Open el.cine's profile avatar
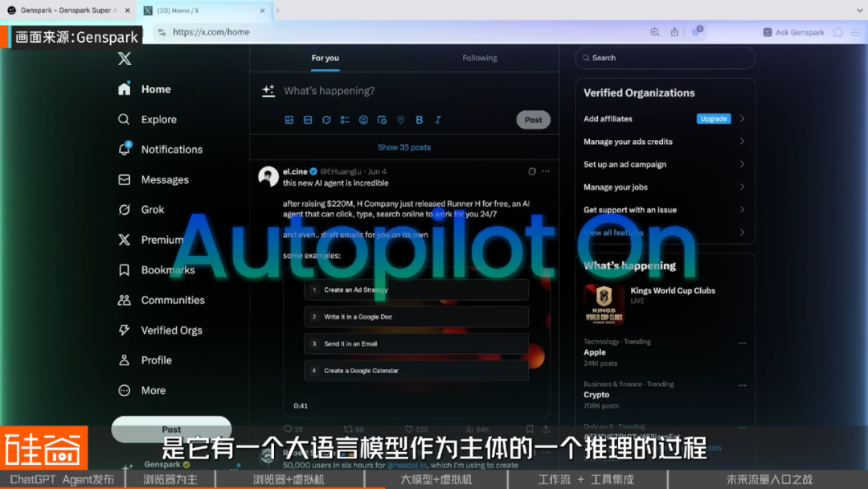 tap(268, 177)
